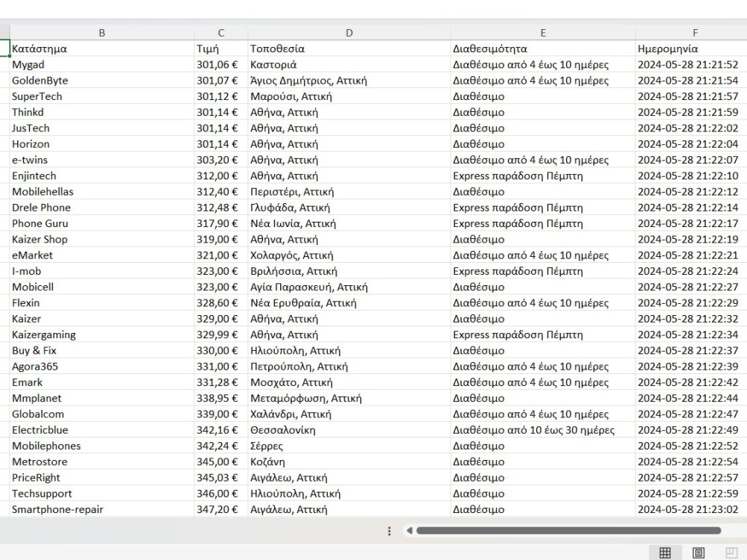747x560 pixels.
Task: Select the JusTech store cell
Action: pos(102,128)
